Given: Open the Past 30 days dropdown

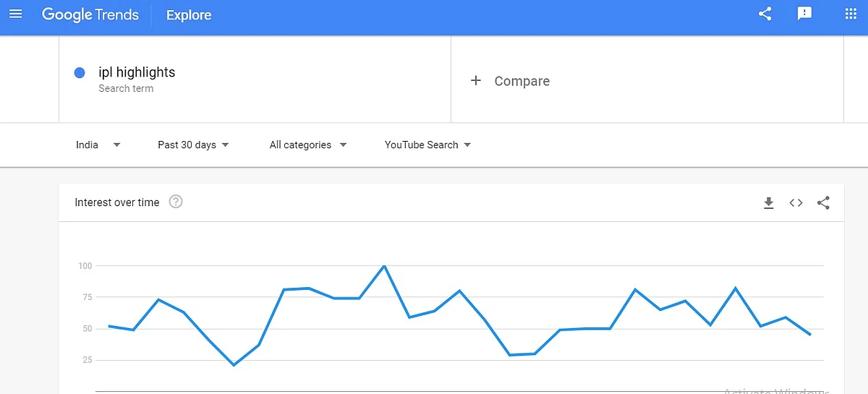Looking at the screenshot, I should [193, 145].
